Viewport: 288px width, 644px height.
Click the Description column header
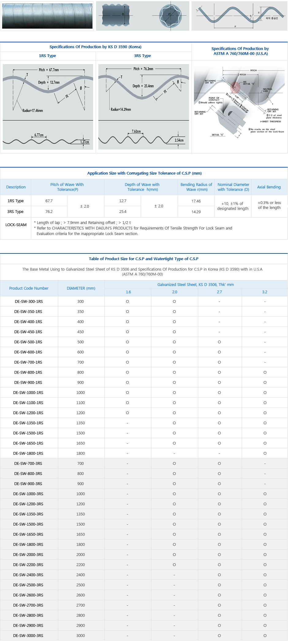click(16, 187)
